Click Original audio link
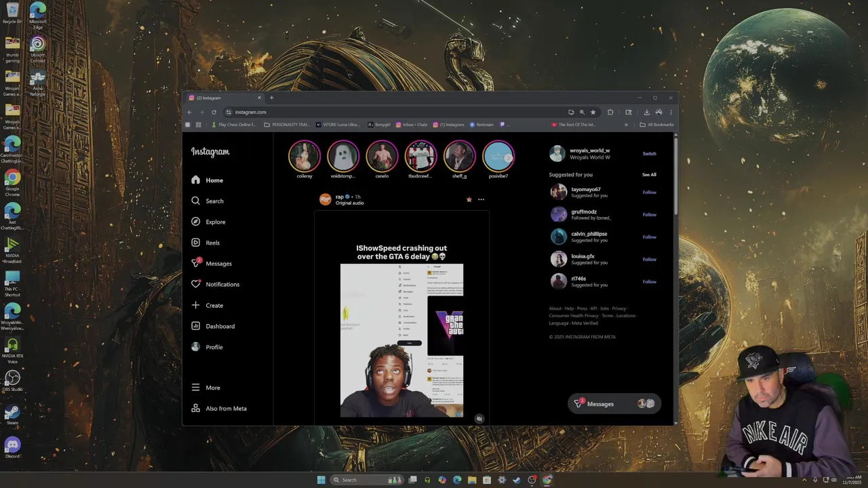Screen dimensions: 868x488 click(x=350, y=203)
